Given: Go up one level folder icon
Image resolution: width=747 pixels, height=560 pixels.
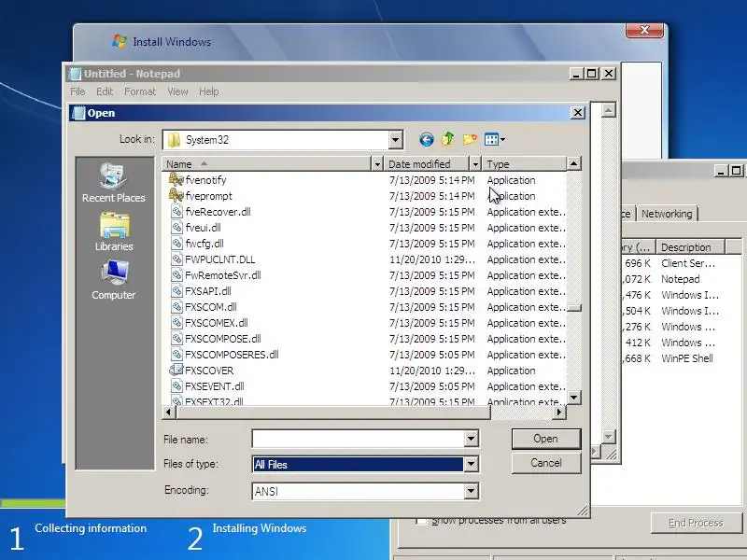Looking at the screenshot, I should coord(448,139).
